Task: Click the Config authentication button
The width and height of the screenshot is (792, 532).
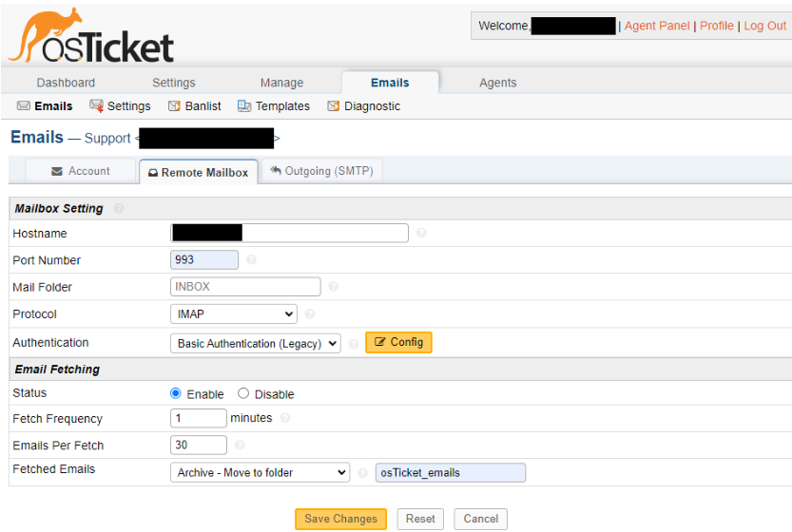Action: point(398,342)
